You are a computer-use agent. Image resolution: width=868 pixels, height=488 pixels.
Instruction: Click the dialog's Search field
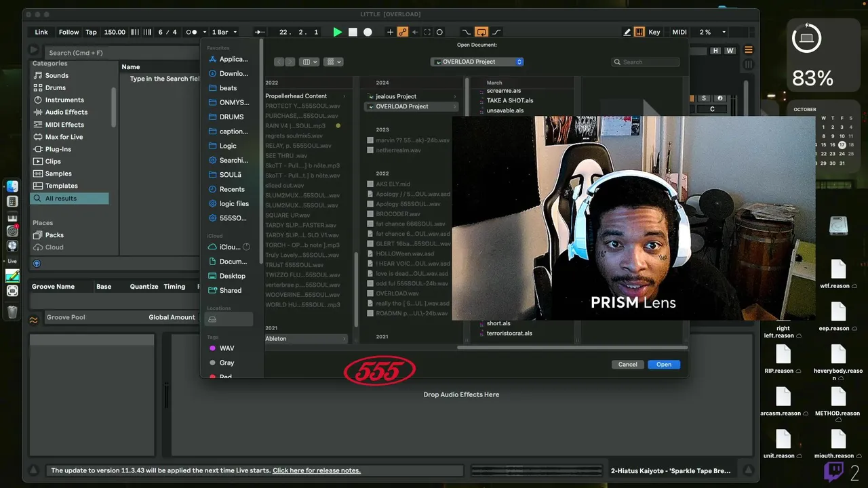click(x=646, y=62)
